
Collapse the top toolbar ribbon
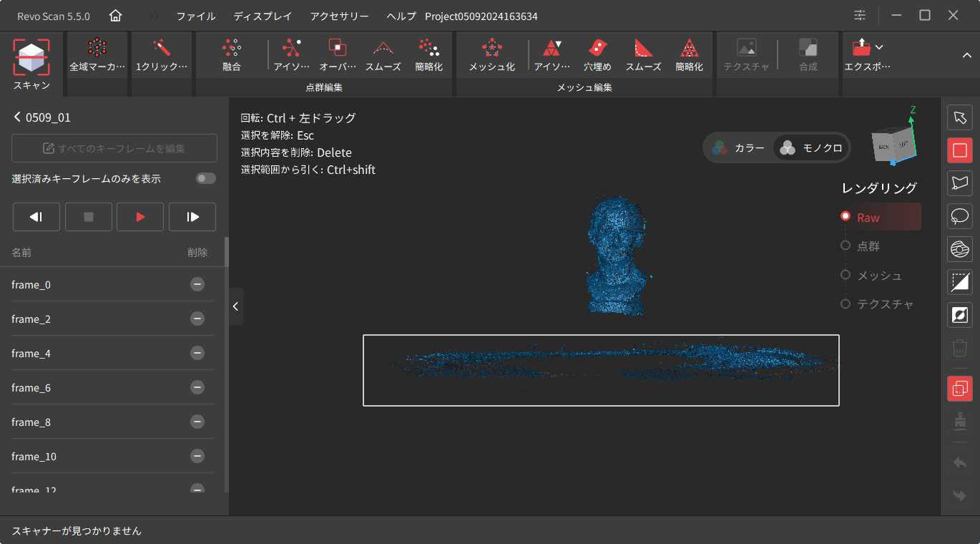coord(966,56)
